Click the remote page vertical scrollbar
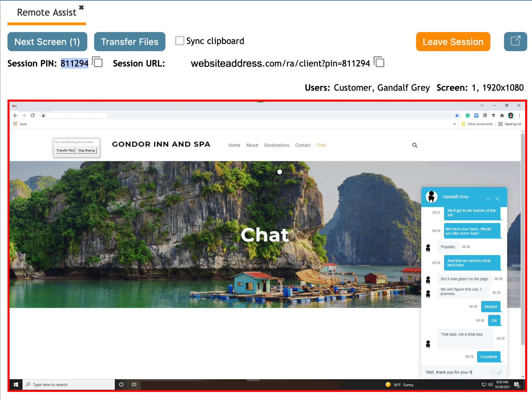 [523, 239]
